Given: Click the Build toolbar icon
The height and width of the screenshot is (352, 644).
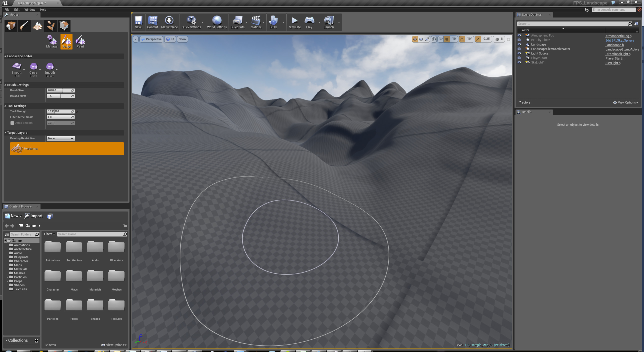Looking at the screenshot, I should pos(273,22).
